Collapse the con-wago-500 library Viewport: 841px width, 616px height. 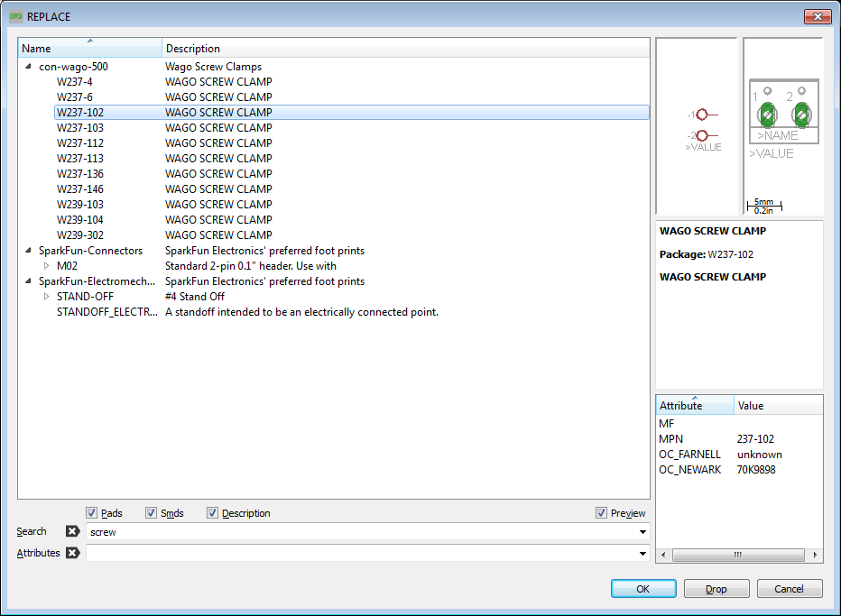(x=29, y=67)
